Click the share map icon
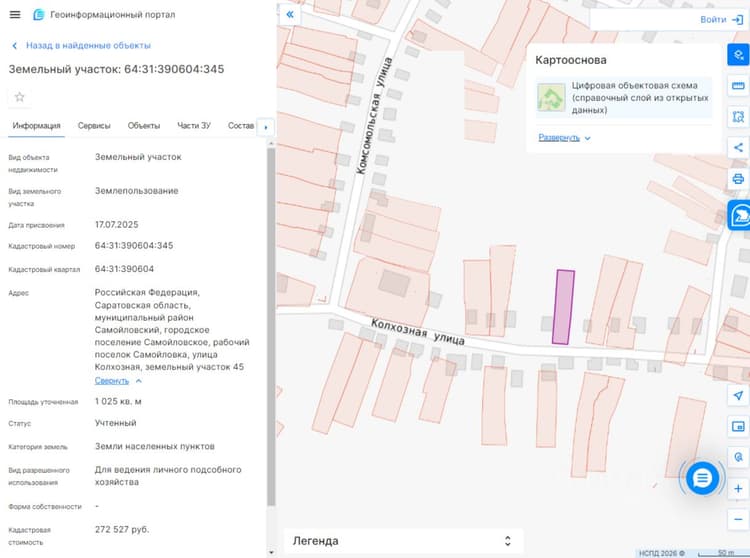This screenshot has height=558, width=750. click(x=738, y=147)
